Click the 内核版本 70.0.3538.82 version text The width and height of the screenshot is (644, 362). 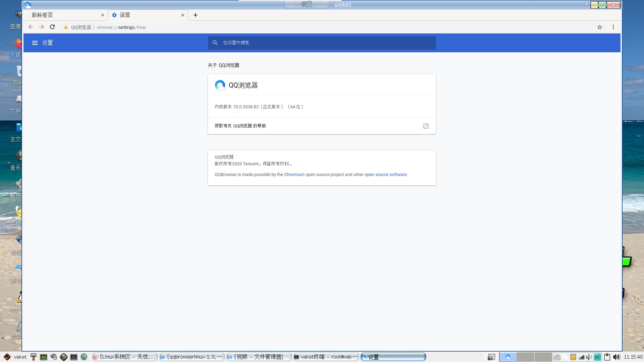tap(259, 107)
